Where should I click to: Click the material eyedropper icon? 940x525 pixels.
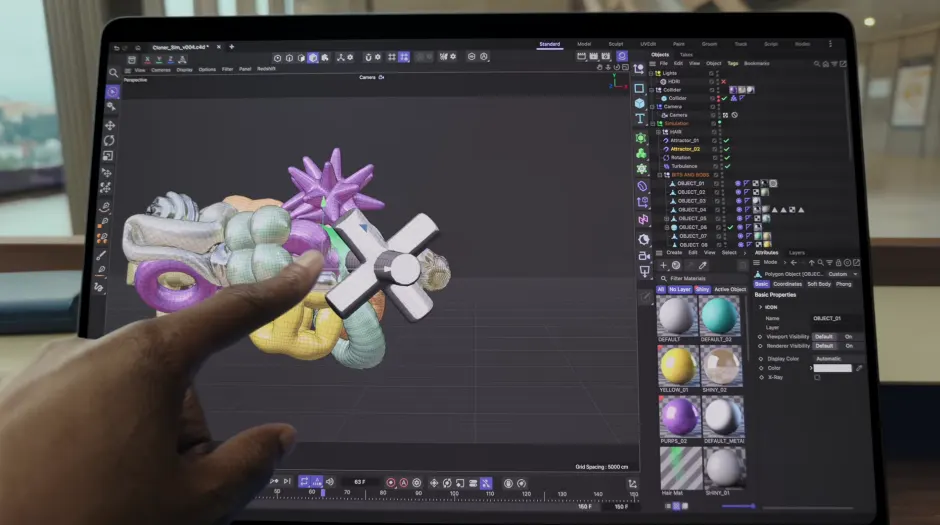[703, 265]
